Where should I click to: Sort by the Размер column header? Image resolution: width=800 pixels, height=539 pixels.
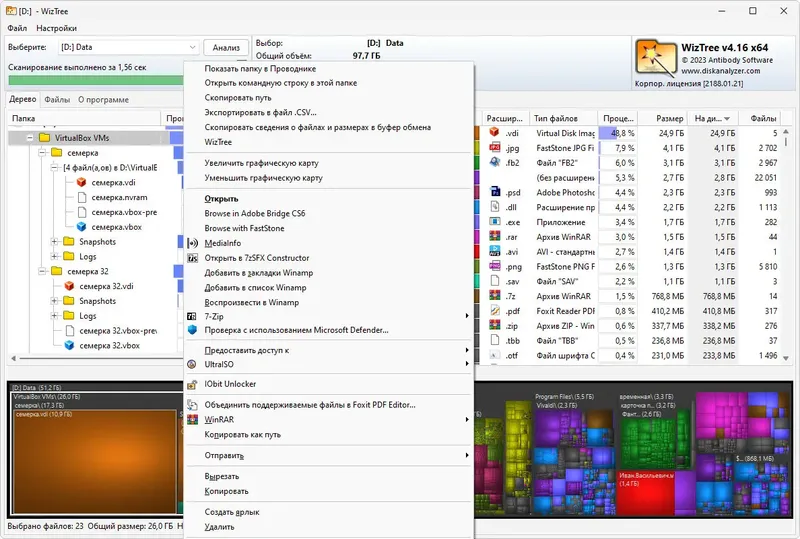click(662, 118)
